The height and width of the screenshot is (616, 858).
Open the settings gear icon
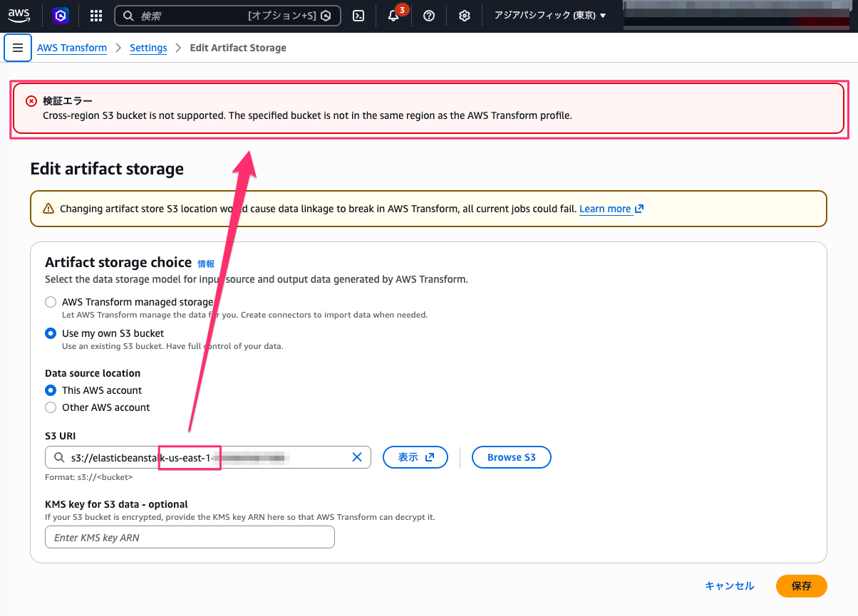pos(465,16)
